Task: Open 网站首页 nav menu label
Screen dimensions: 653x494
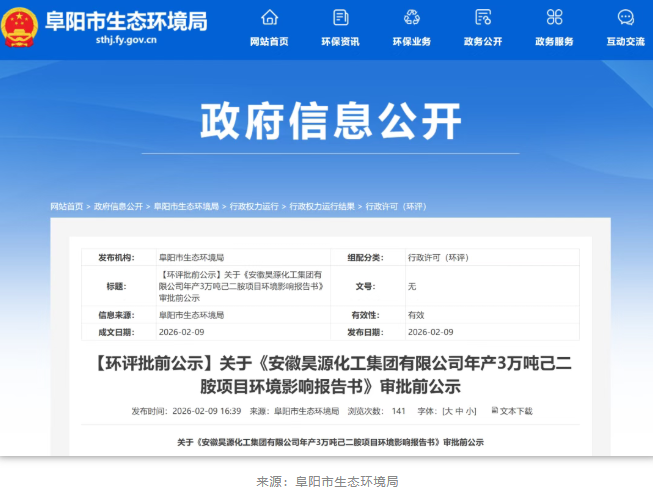Action: (x=269, y=42)
